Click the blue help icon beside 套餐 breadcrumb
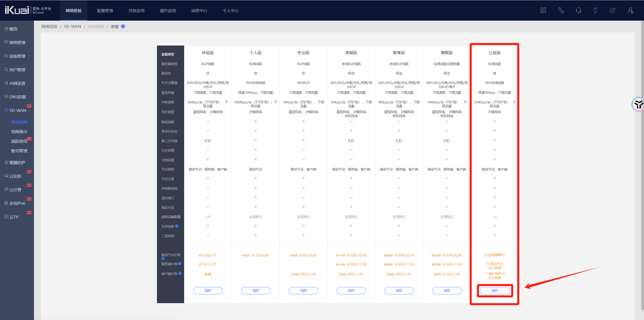 pos(123,26)
